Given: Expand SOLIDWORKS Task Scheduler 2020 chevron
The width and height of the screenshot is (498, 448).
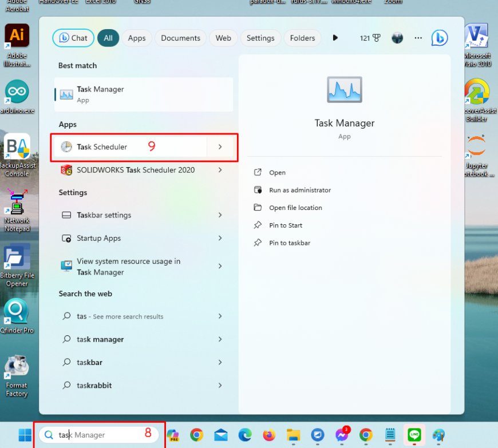Looking at the screenshot, I should click(x=220, y=170).
